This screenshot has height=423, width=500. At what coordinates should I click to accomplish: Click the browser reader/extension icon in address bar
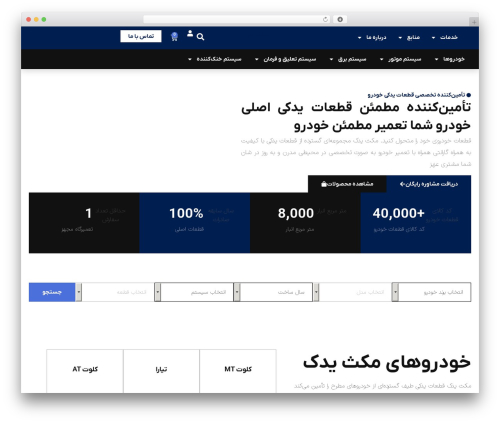pos(340,19)
